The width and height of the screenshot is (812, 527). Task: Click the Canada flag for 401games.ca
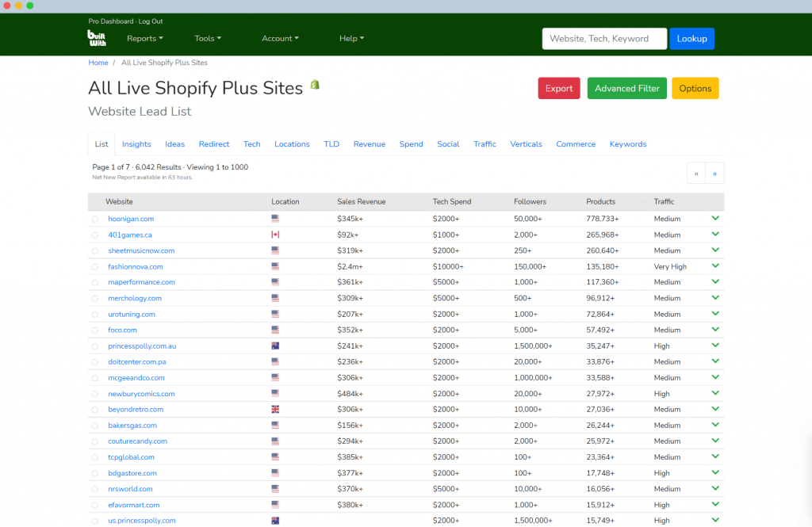(x=275, y=235)
